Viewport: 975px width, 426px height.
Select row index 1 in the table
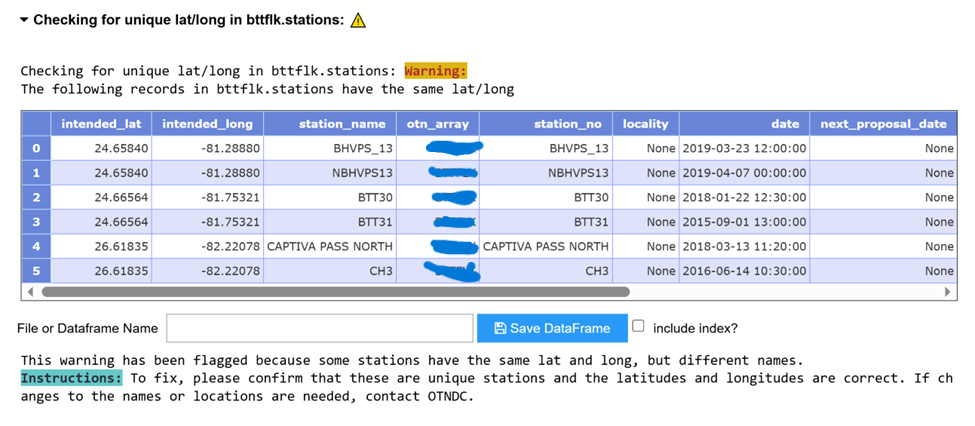click(36, 173)
